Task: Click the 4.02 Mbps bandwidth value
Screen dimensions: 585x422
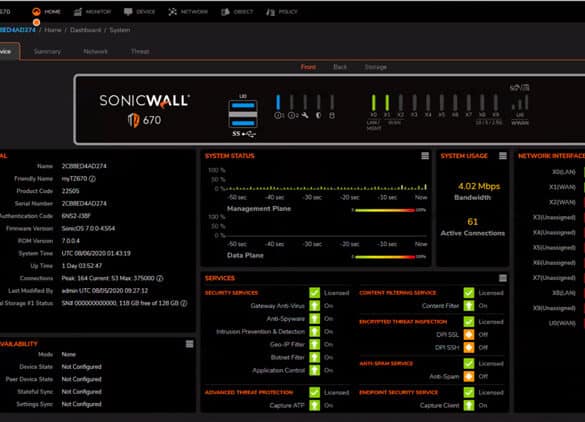Action: pyautogui.click(x=479, y=186)
